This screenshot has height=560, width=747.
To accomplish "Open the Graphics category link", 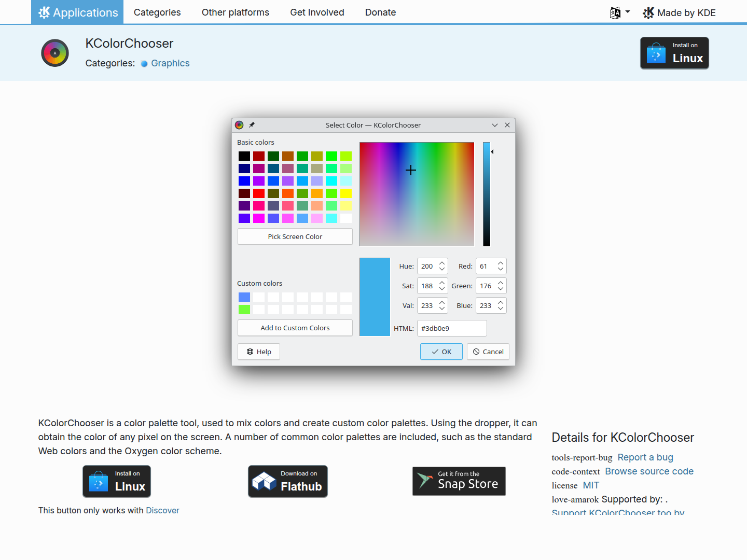I will click(170, 63).
